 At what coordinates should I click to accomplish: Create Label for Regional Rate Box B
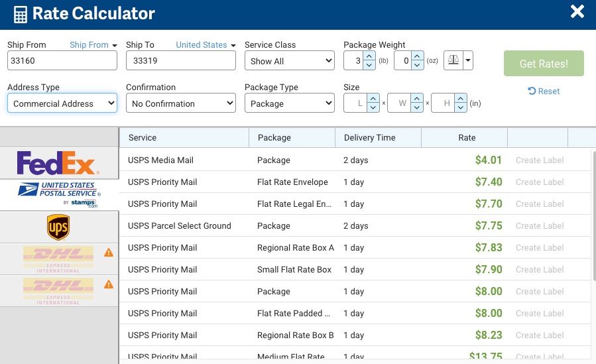pyautogui.click(x=540, y=335)
